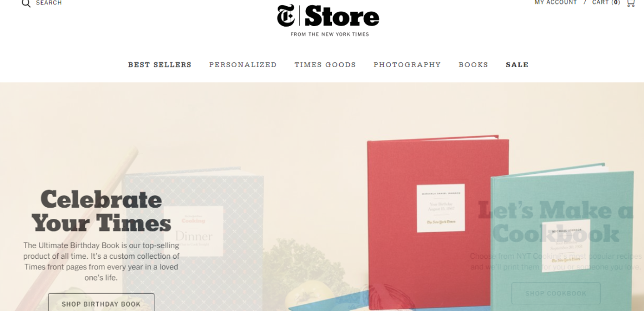Screen dimensions: 644x311
Task: Visit the Sale section
Action: [x=517, y=65]
